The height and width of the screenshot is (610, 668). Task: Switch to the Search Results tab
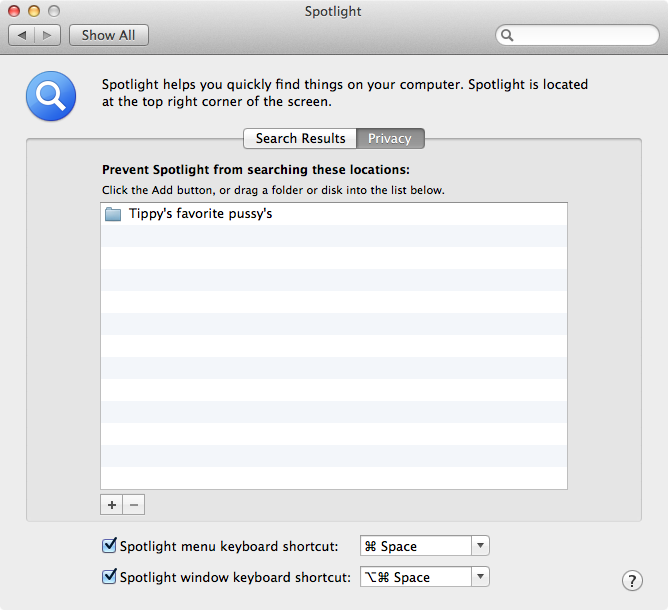click(x=300, y=138)
